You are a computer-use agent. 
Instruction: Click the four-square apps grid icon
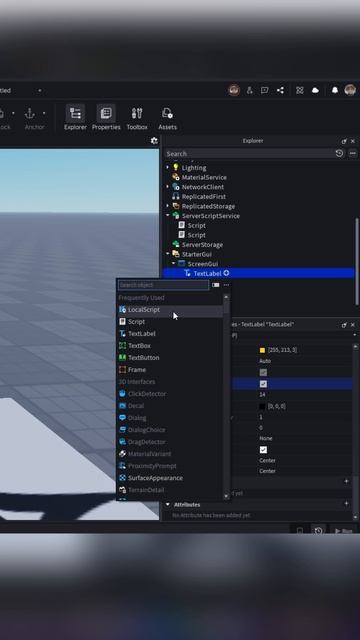point(300,90)
